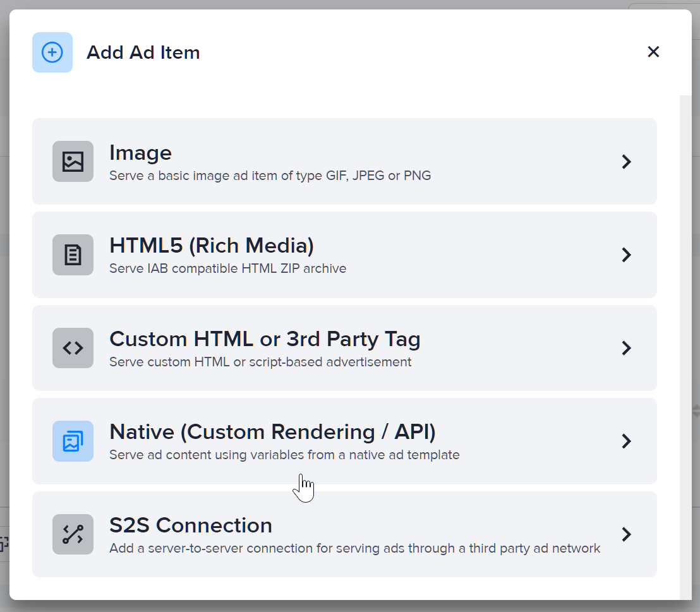This screenshot has width=700, height=612.
Task: Click the Custom HTML row chevron arrow
Action: coord(626,348)
